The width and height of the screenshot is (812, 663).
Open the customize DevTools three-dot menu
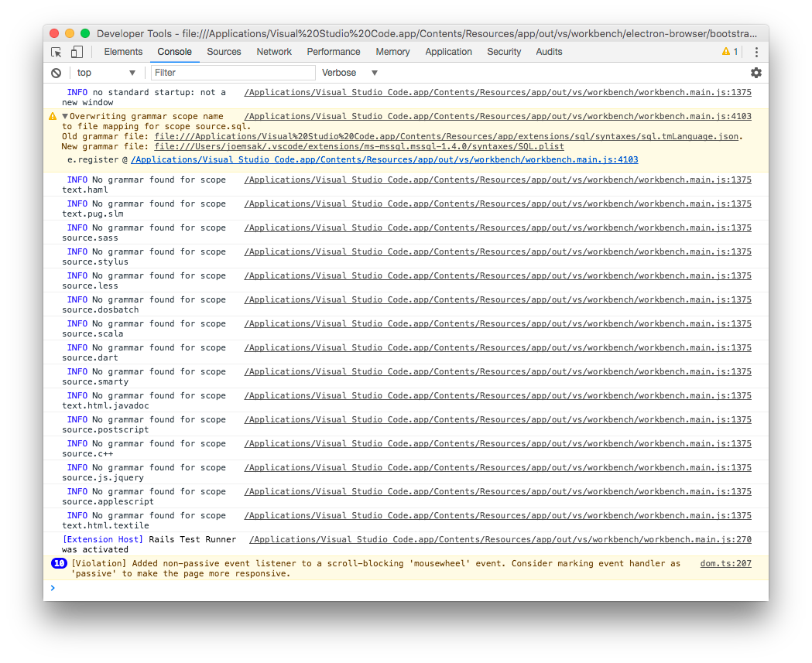(x=756, y=51)
